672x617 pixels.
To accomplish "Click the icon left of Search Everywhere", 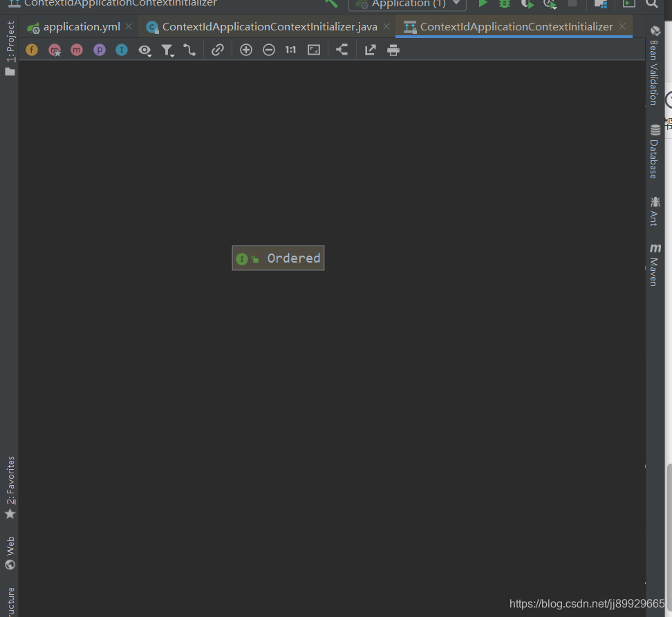I will coord(628,3).
